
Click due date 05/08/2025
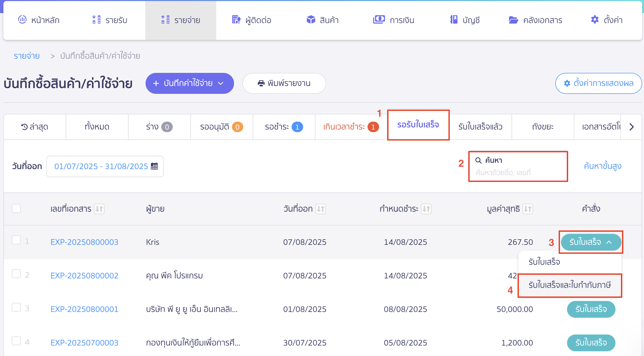click(x=405, y=343)
